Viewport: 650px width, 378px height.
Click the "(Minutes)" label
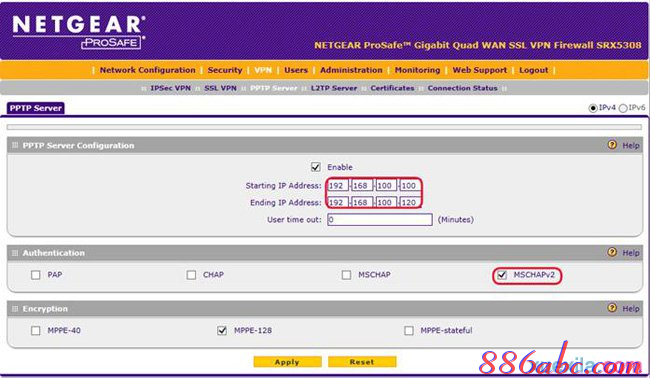pos(456,220)
